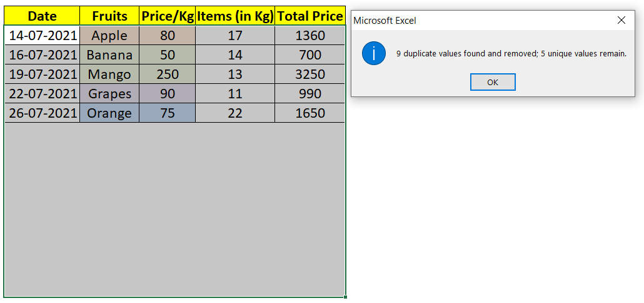Select the Items (in Kg) header cell
Screen dimensions: 644x303
(x=235, y=16)
